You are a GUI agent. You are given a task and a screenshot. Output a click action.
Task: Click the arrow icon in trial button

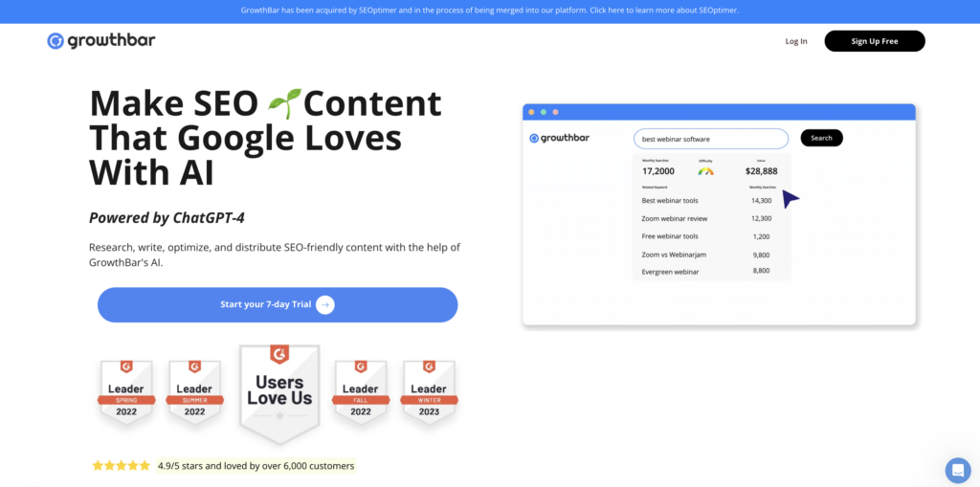coord(325,305)
